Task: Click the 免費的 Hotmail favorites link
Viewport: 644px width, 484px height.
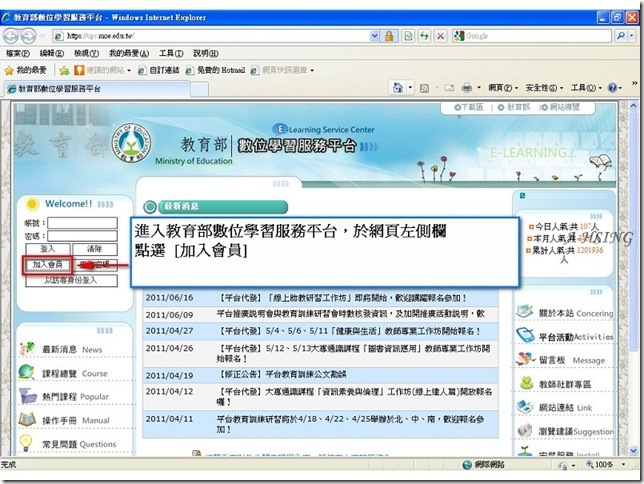Action: tap(216, 70)
